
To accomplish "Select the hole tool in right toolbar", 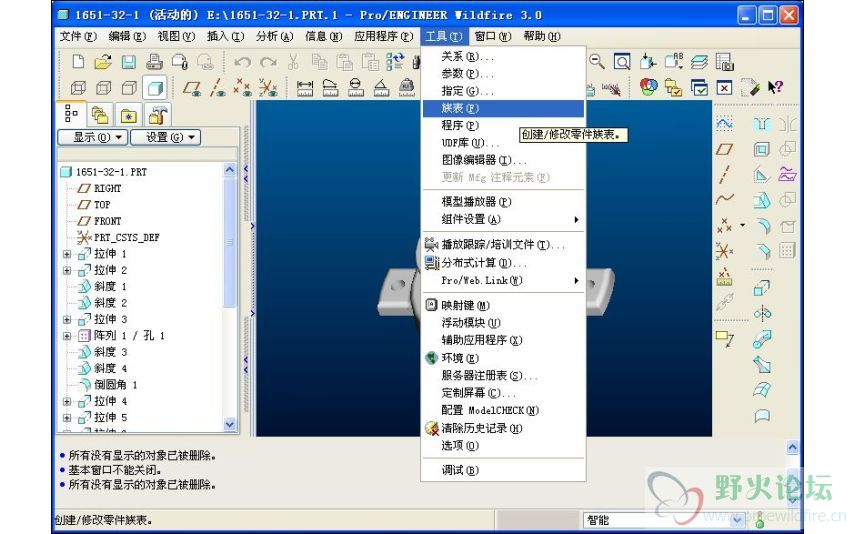I will click(762, 123).
